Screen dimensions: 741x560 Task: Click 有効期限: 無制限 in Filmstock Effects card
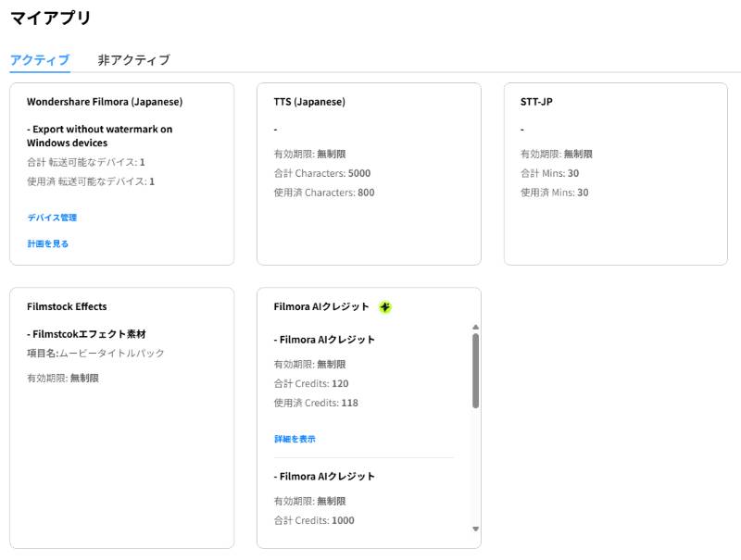(63, 379)
